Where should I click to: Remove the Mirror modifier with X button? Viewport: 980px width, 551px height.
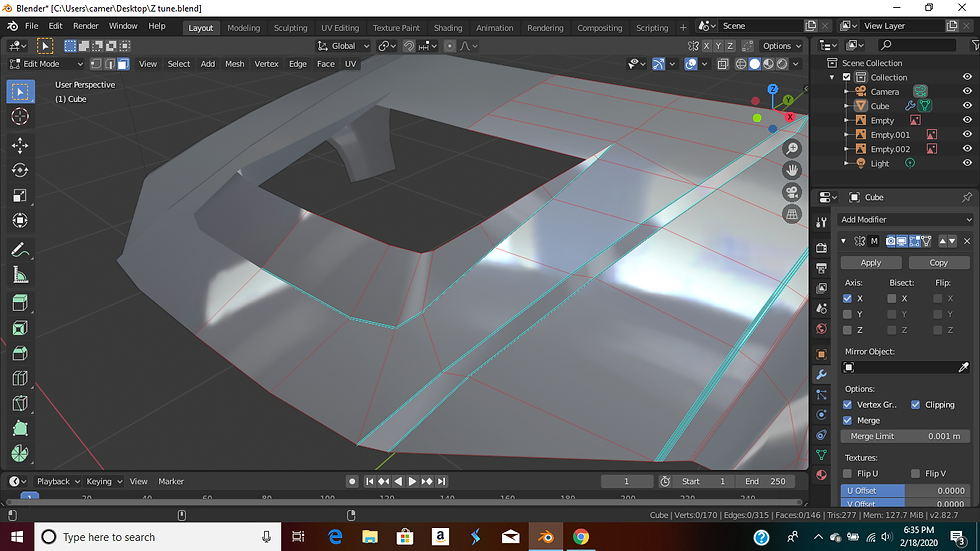click(x=967, y=241)
